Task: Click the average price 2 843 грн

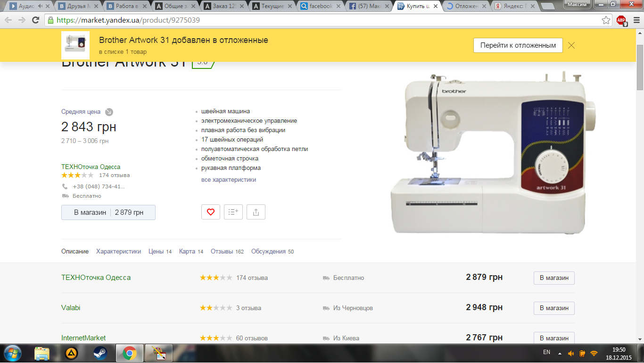Action: click(89, 127)
